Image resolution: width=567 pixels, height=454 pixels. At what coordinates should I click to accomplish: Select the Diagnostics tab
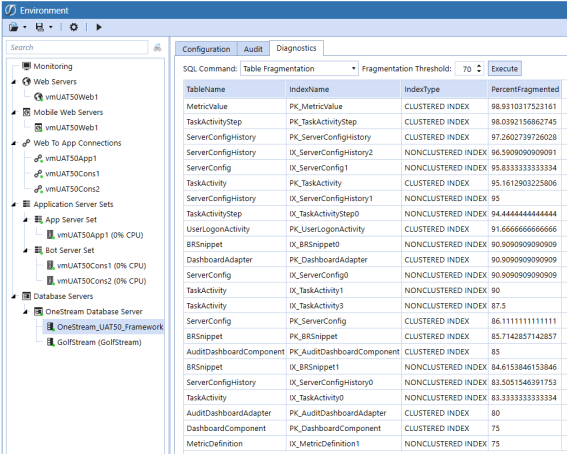click(297, 48)
